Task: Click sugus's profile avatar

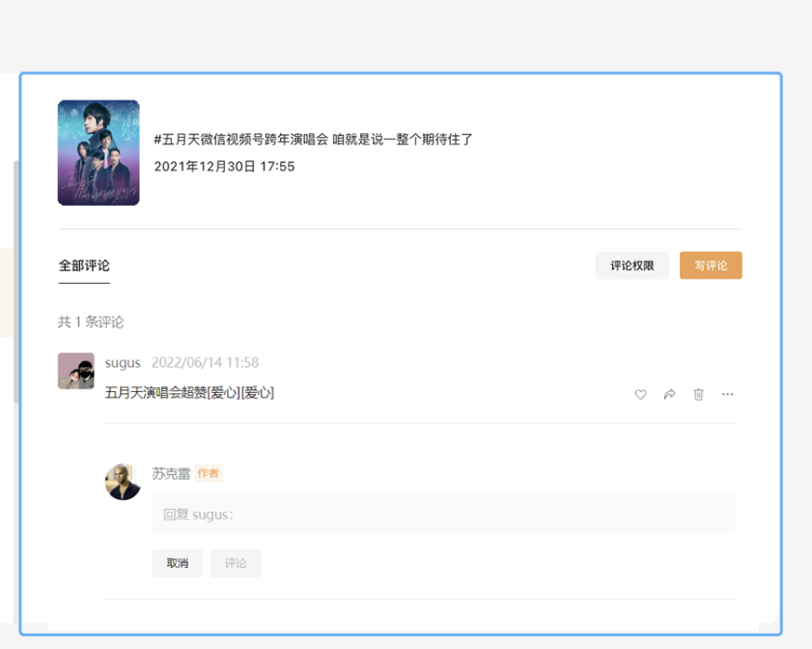Action: point(76,370)
